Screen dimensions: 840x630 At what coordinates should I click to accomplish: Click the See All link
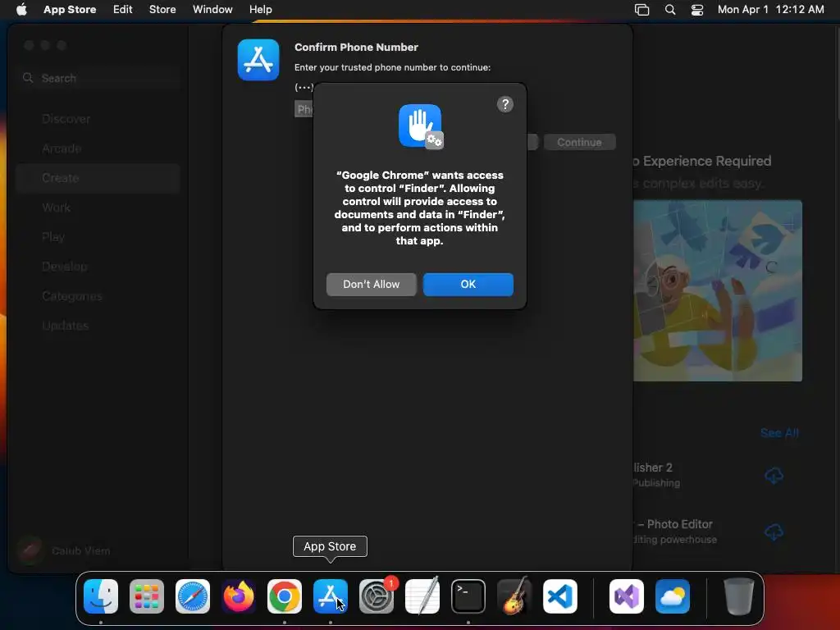tap(779, 433)
